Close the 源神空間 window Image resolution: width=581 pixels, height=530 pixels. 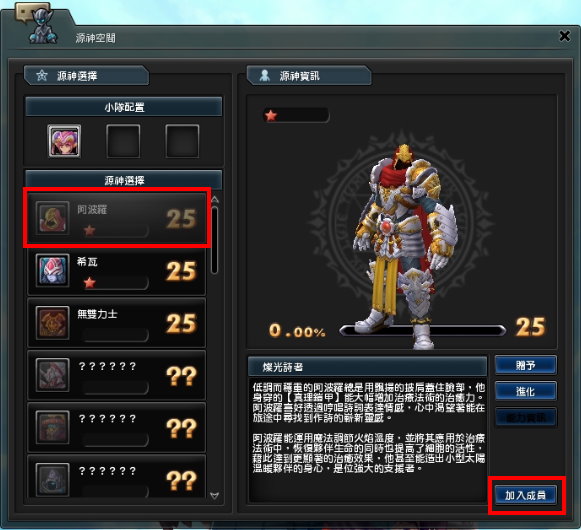(x=564, y=36)
